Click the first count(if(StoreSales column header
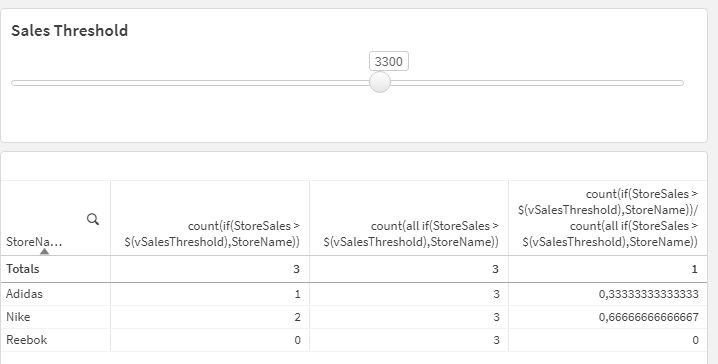Viewport: 718px width, 364px height. tap(212, 234)
